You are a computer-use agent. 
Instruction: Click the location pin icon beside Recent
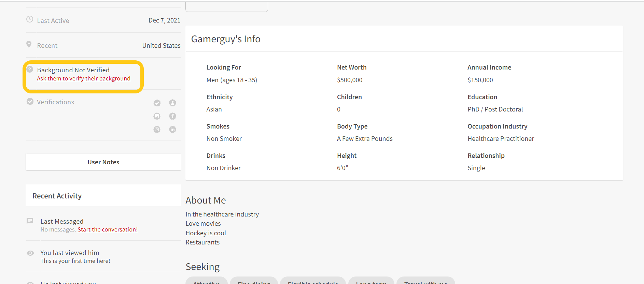(29, 44)
